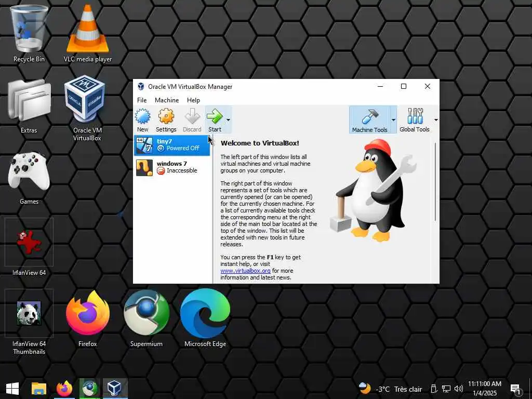The width and height of the screenshot is (532, 399).
Task: Open the Help menu
Action: tap(193, 100)
